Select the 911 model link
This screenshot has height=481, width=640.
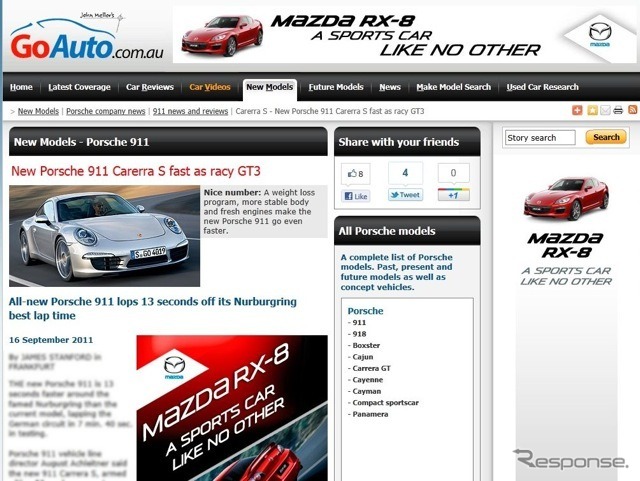(357, 322)
